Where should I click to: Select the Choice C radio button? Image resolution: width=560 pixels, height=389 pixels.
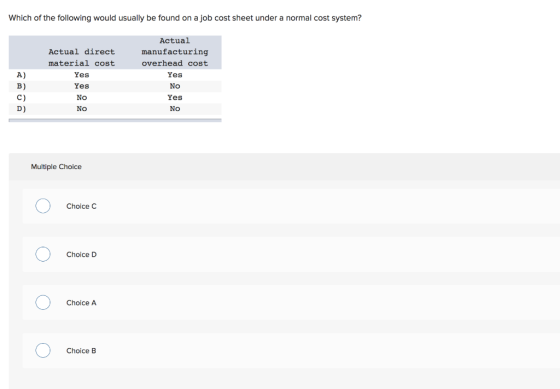click(x=43, y=206)
